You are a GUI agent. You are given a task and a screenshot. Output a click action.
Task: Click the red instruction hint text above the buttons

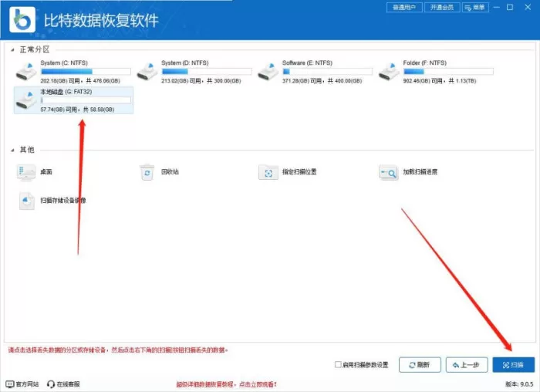[118, 350]
